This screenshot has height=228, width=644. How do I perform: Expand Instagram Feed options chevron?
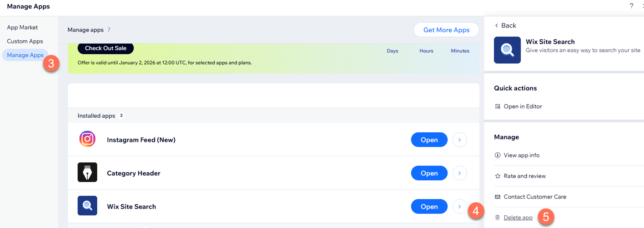click(x=460, y=140)
